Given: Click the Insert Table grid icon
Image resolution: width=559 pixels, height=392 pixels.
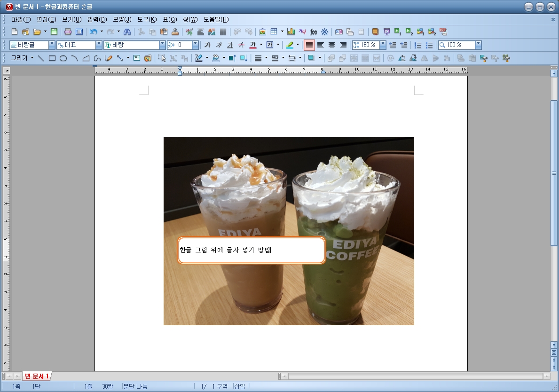Looking at the screenshot, I should coord(274,31).
